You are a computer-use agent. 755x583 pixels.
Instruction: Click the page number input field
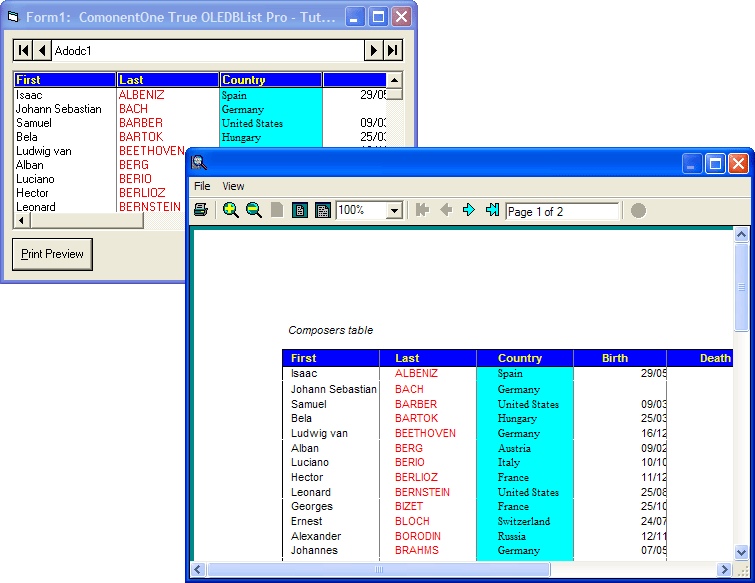(x=562, y=212)
